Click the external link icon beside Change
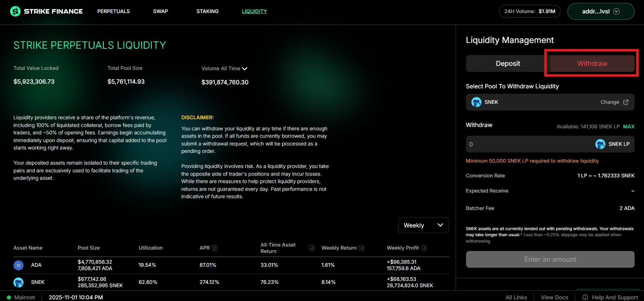This screenshot has width=644, height=301. (626, 102)
